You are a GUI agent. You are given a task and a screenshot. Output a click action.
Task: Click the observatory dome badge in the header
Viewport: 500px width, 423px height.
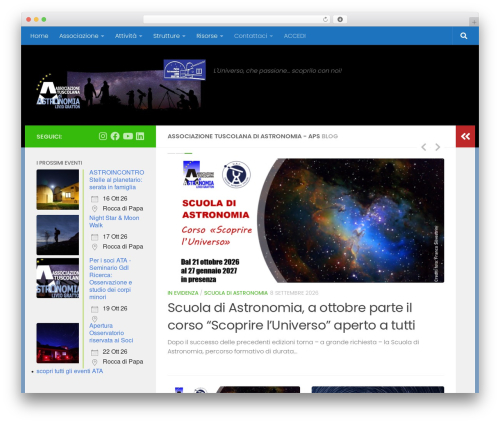[x=184, y=70]
